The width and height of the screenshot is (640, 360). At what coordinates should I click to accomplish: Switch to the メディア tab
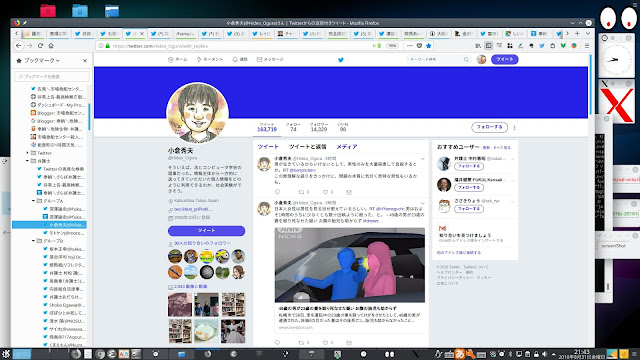[347, 147]
